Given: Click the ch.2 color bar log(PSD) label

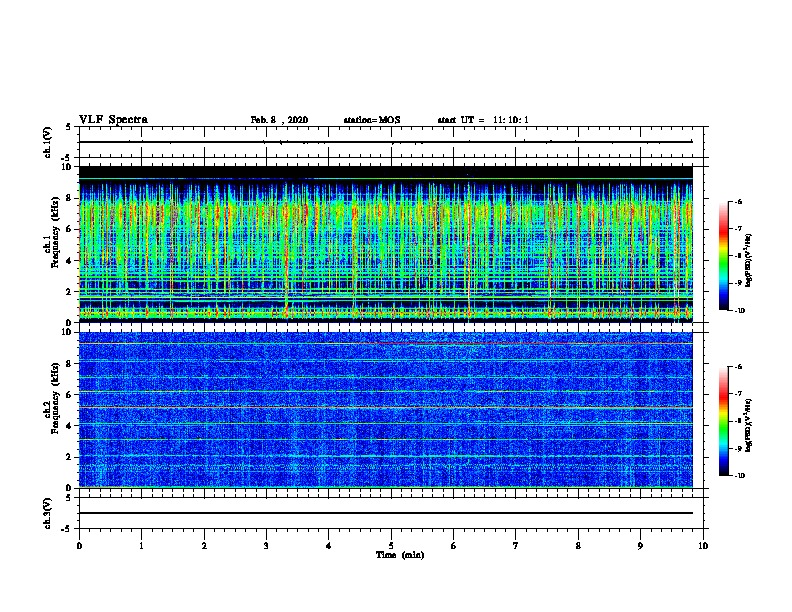Looking at the screenshot, I should tap(749, 425).
